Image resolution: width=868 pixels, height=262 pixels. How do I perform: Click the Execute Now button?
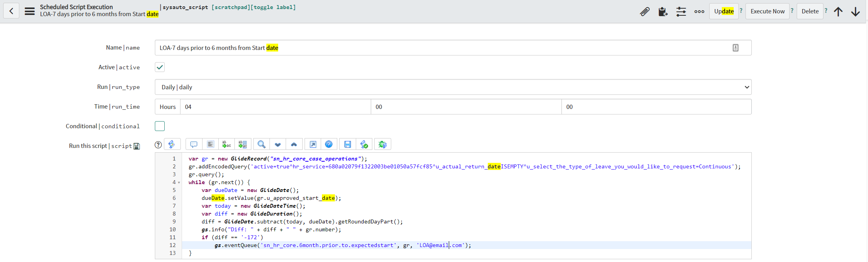767,11
